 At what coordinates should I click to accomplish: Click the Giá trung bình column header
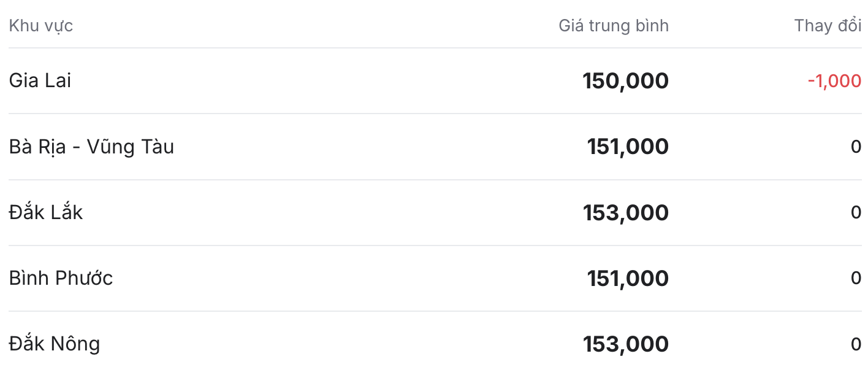(614, 26)
